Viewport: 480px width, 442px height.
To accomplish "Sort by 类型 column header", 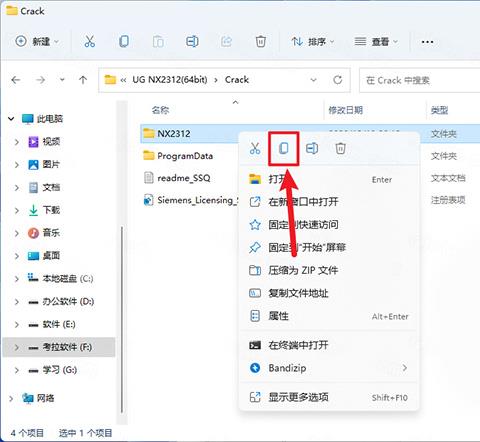I will point(439,110).
